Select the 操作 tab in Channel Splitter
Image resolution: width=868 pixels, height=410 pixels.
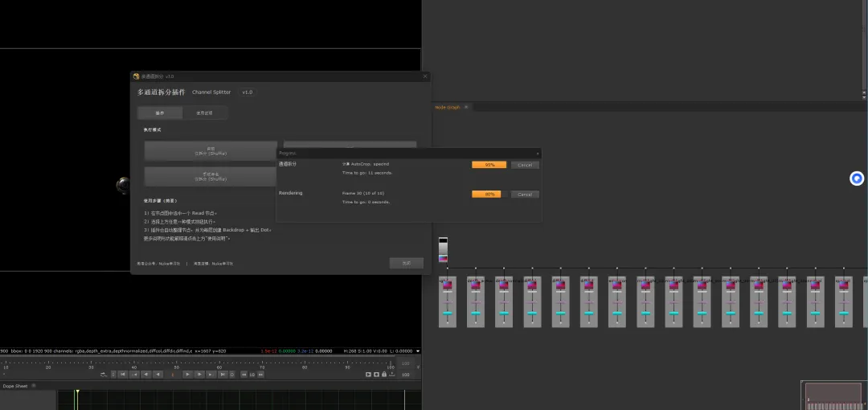pos(160,113)
